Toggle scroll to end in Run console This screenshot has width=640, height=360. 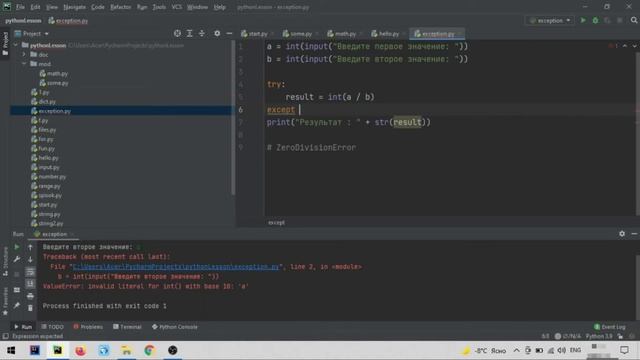click(30, 284)
